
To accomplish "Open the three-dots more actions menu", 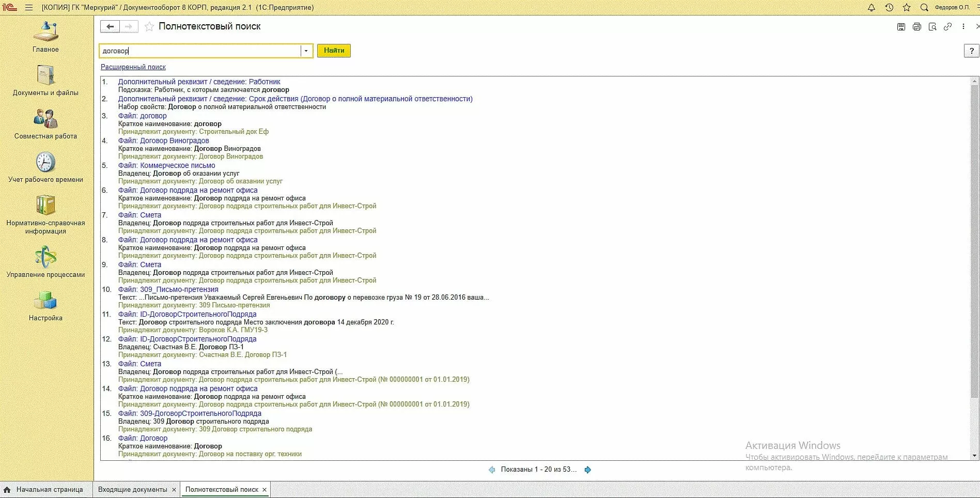I will pos(963,27).
